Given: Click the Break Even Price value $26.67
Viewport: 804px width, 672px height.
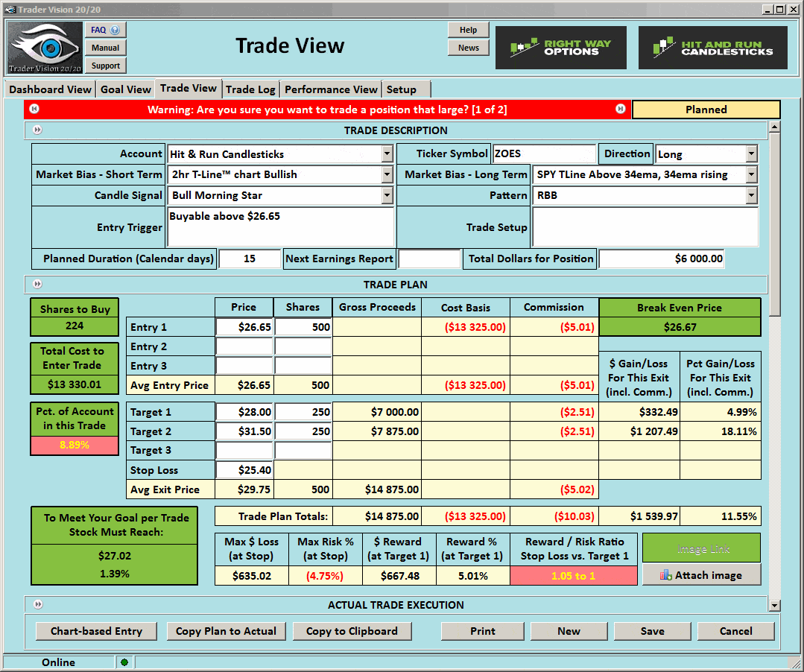Looking at the screenshot, I should point(680,327).
